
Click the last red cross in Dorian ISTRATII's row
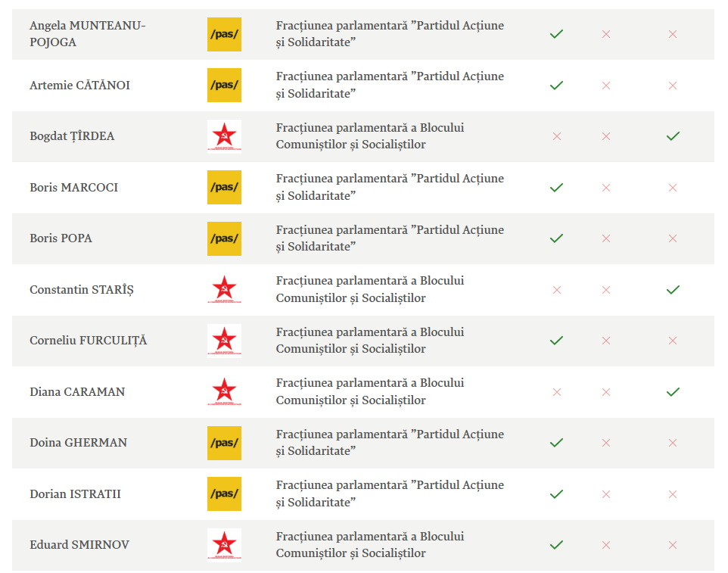[x=673, y=494]
